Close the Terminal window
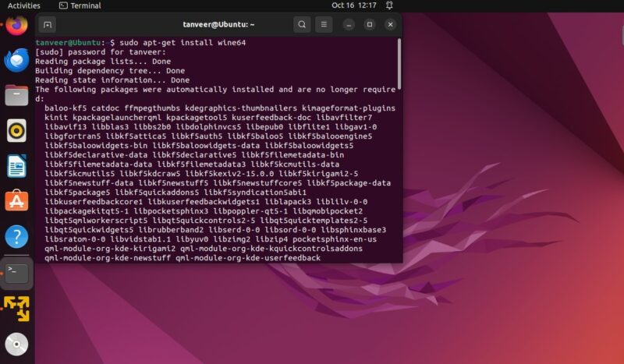The width and height of the screenshot is (624, 364). (391, 25)
